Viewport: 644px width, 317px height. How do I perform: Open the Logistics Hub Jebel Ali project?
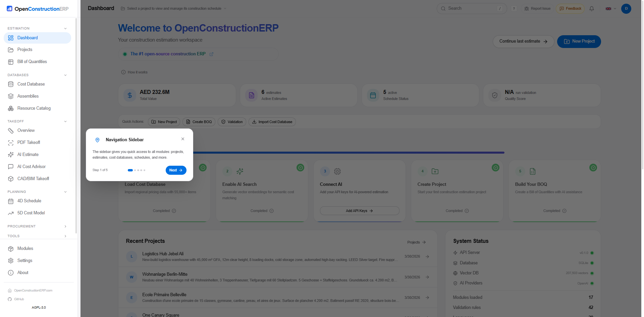pos(278,257)
